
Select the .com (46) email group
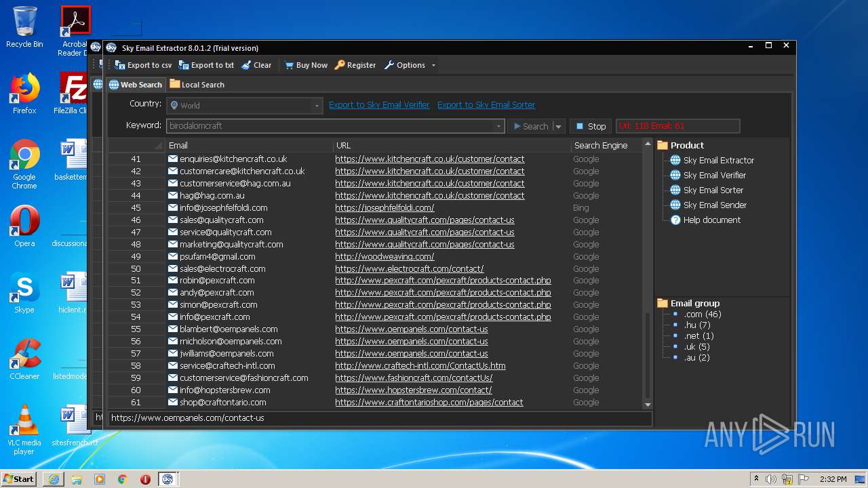tap(703, 314)
